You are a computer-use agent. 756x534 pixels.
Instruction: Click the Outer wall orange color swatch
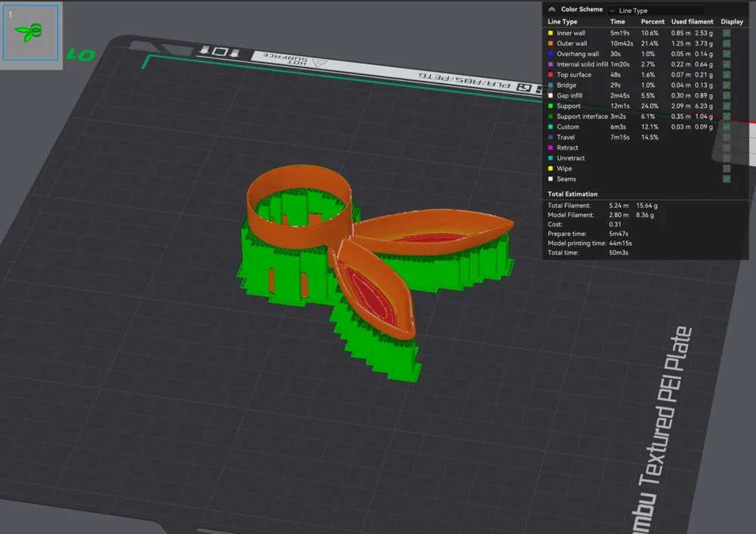pos(550,43)
